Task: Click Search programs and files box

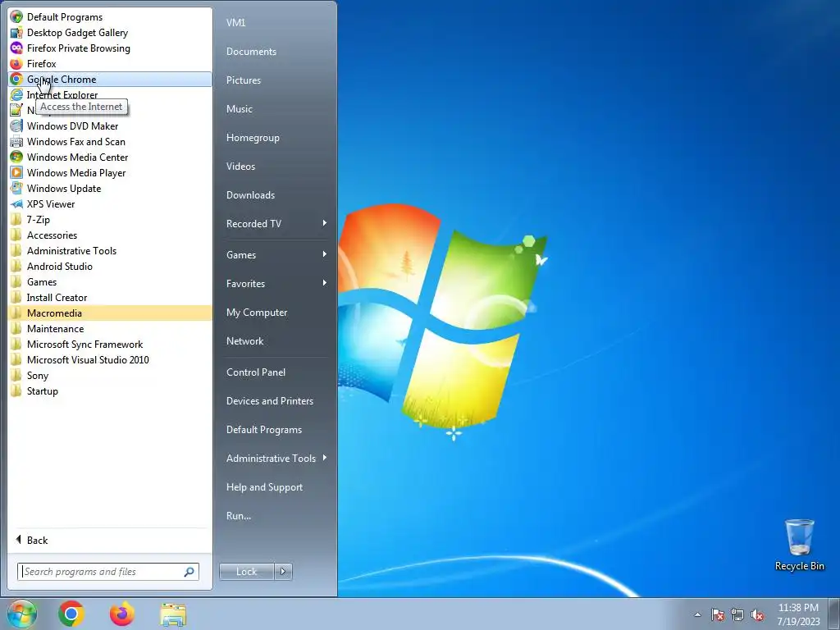Action: (x=107, y=572)
